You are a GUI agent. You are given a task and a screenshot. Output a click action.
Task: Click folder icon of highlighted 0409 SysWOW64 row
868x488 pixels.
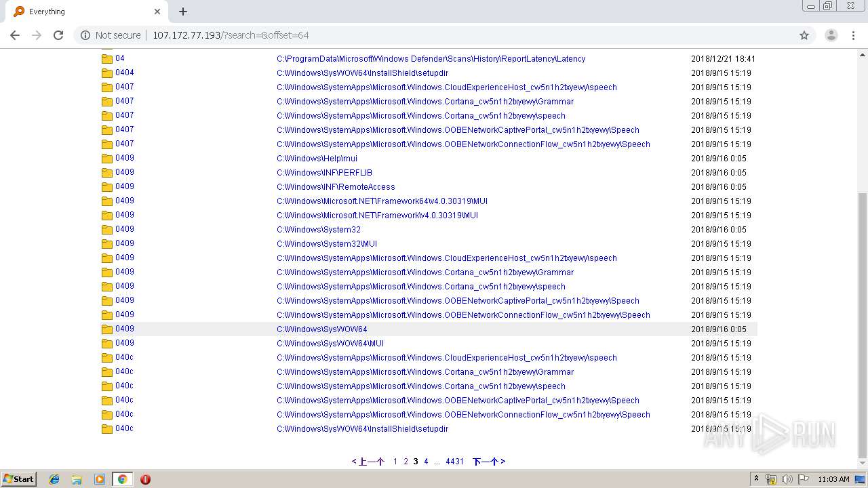point(107,329)
